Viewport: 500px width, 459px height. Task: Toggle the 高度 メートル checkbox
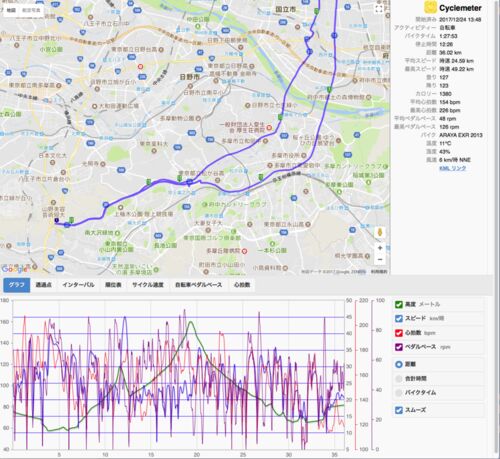[x=399, y=304]
